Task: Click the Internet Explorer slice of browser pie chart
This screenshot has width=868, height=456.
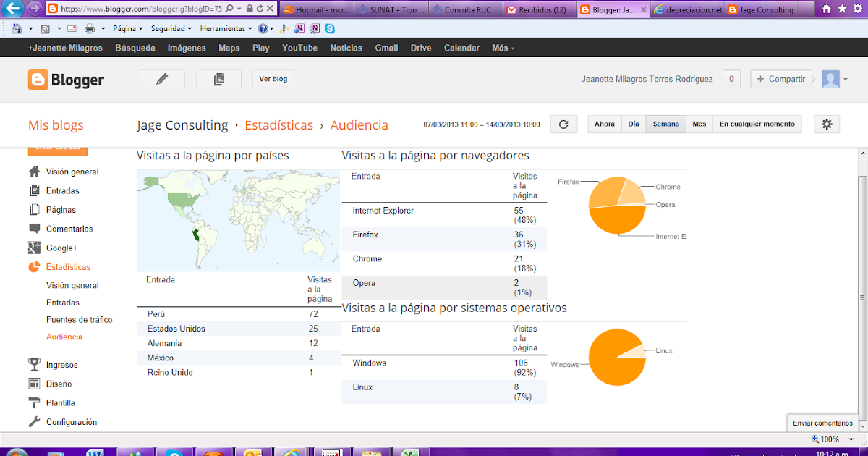Action: [616, 220]
